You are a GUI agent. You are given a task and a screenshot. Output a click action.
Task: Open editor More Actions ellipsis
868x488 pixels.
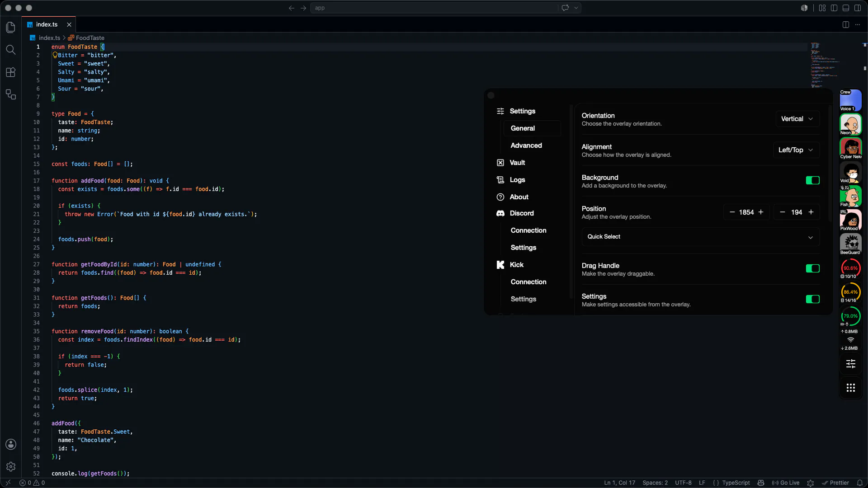tap(858, 25)
